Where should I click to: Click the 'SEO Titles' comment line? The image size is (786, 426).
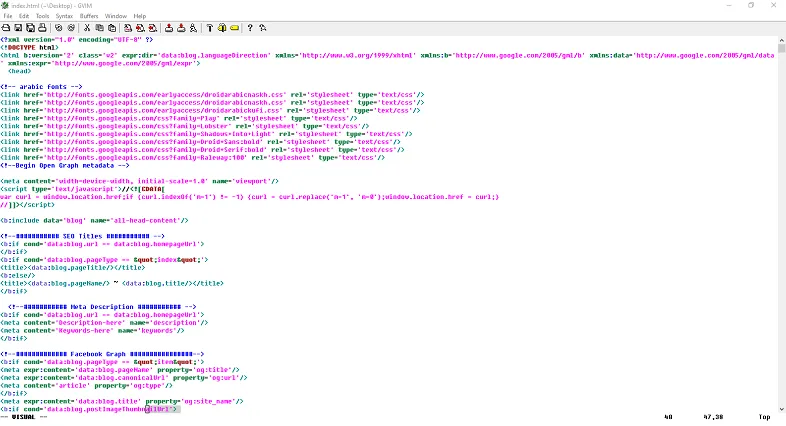tap(82, 236)
